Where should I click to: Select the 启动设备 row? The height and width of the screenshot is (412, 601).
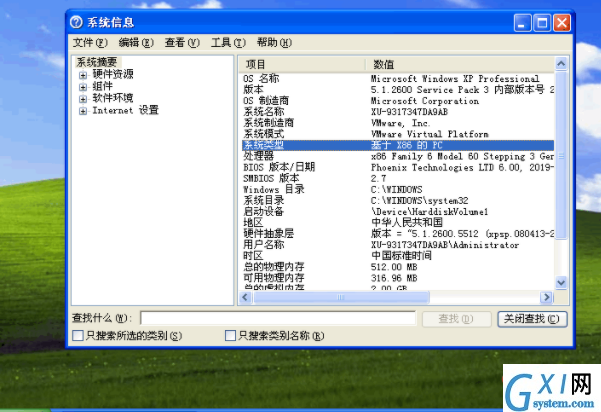coord(398,212)
